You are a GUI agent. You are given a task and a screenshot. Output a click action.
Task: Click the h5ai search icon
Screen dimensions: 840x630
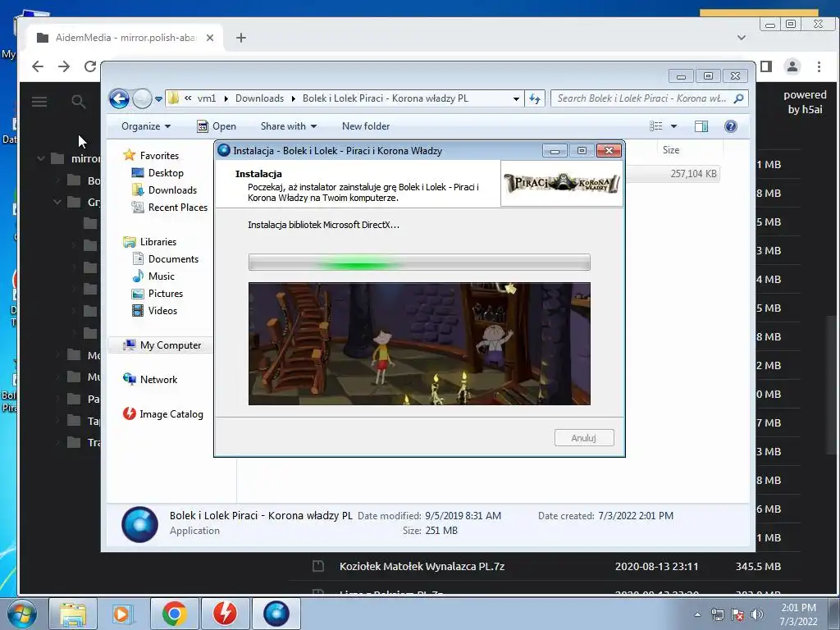[78, 101]
